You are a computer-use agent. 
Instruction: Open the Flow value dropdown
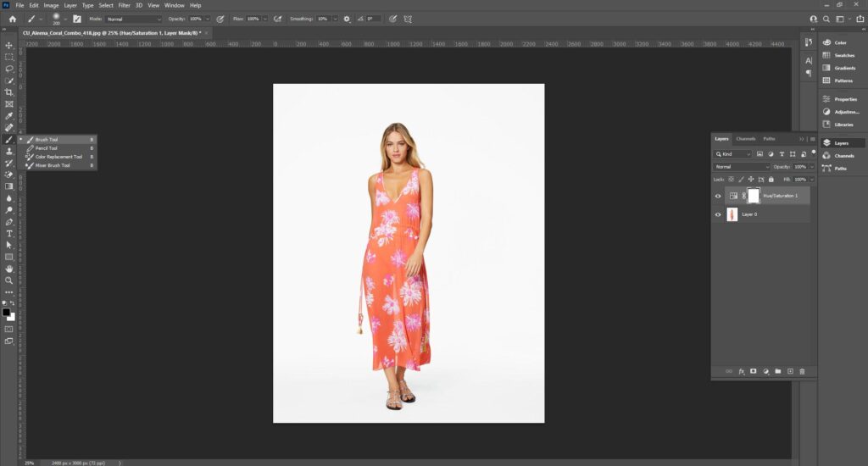265,19
